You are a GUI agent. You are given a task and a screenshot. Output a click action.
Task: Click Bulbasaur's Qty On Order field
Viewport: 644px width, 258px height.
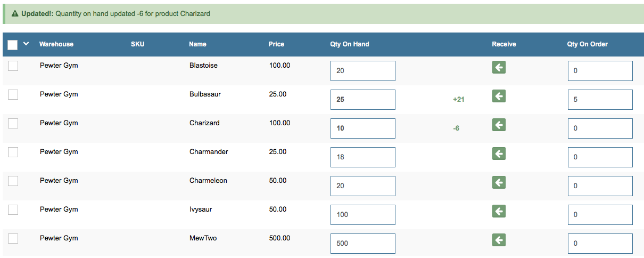[x=600, y=100]
